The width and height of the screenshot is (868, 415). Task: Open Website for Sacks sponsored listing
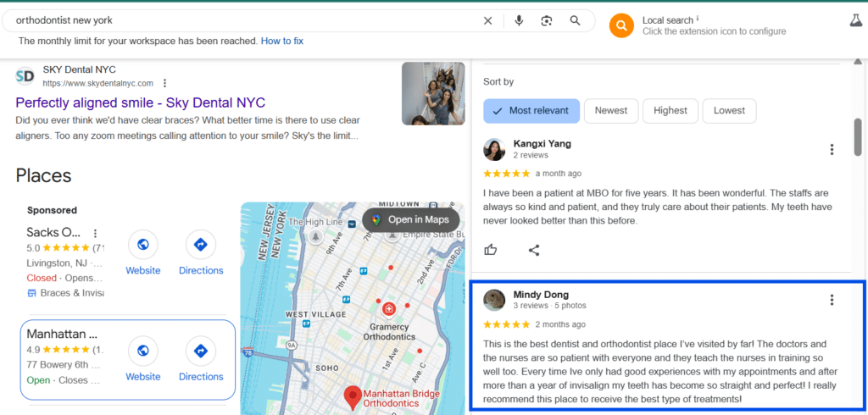(x=142, y=253)
